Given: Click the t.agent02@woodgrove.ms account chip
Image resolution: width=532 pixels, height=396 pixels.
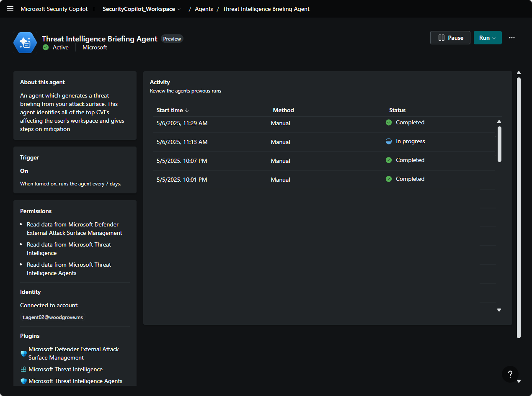Looking at the screenshot, I should pyautogui.click(x=53, y=317).
